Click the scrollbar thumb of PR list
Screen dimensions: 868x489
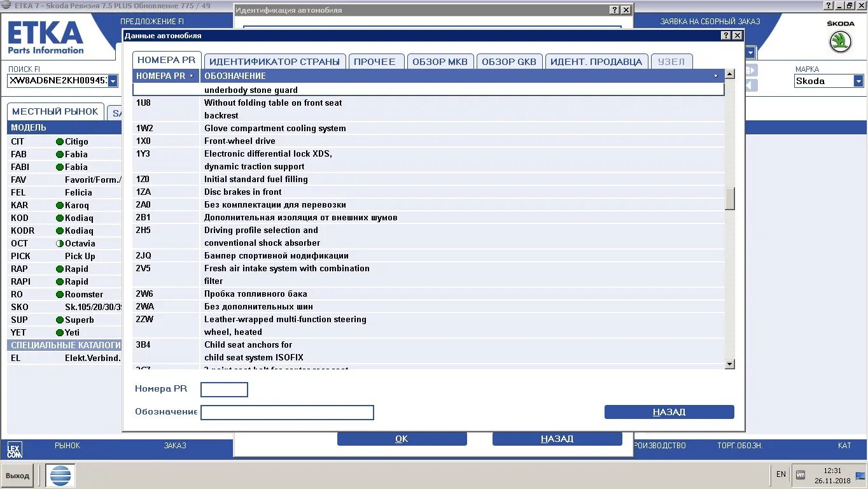[x=730, y=199]
